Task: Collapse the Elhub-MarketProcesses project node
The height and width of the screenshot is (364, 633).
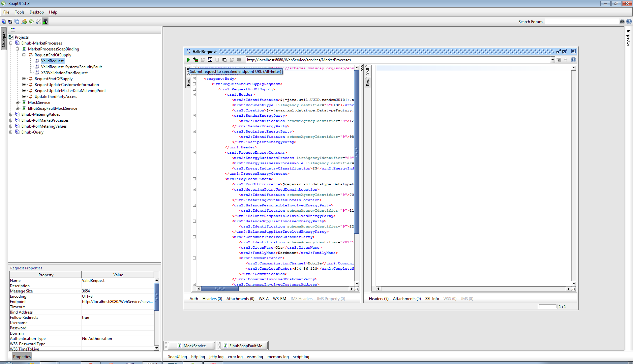Action: click(11, 43)
